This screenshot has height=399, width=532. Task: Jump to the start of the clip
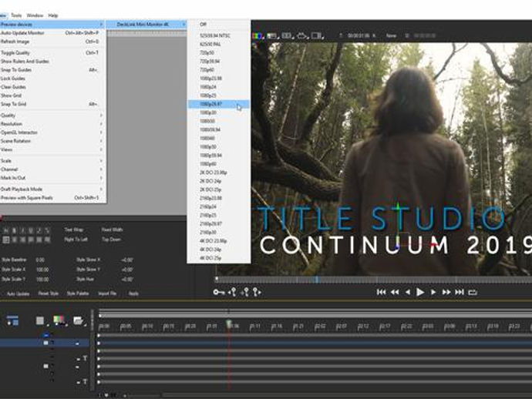click(x=381, y=292)
